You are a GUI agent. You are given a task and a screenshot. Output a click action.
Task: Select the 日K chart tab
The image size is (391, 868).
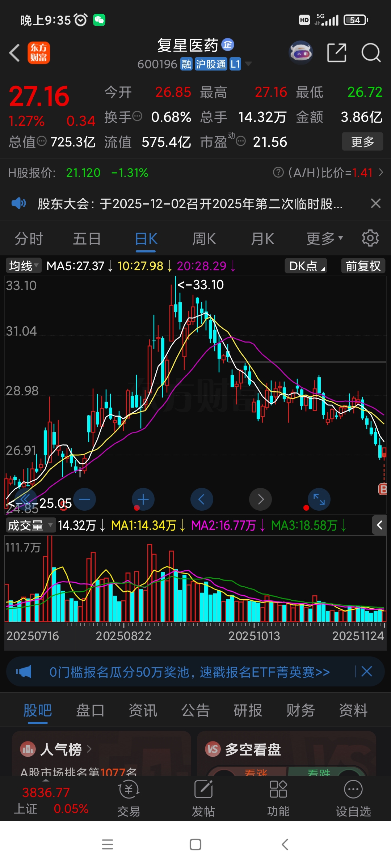tap(146, 239)
